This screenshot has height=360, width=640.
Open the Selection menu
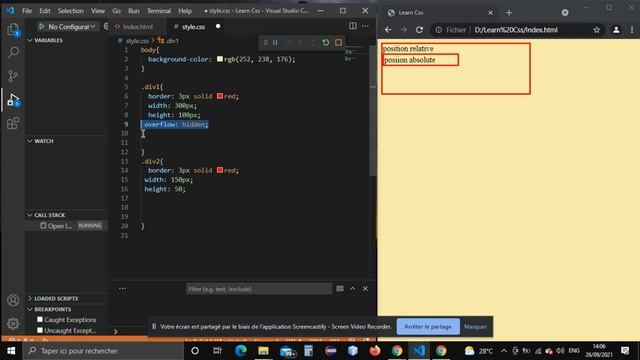(x=70, y=11)
